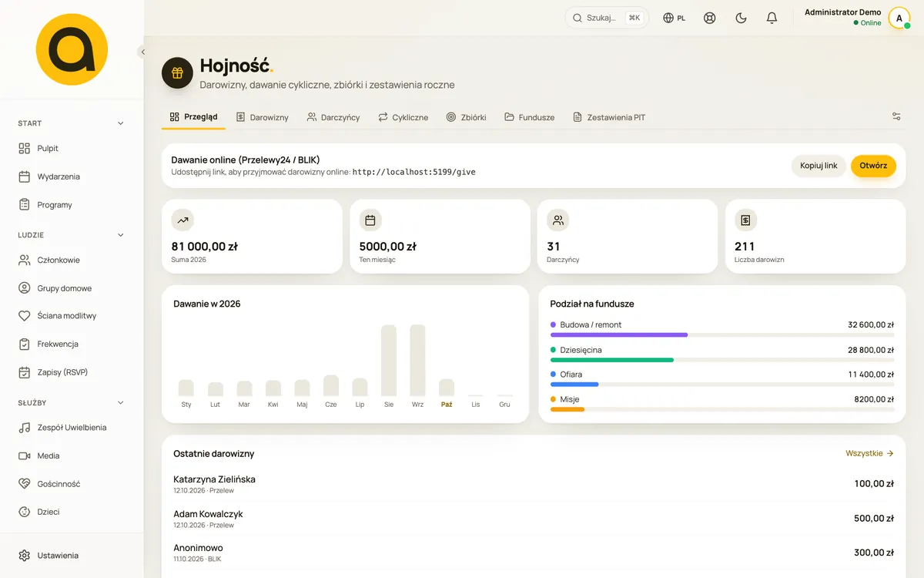Click the Sie bar in the giving chart

[389, 360]
